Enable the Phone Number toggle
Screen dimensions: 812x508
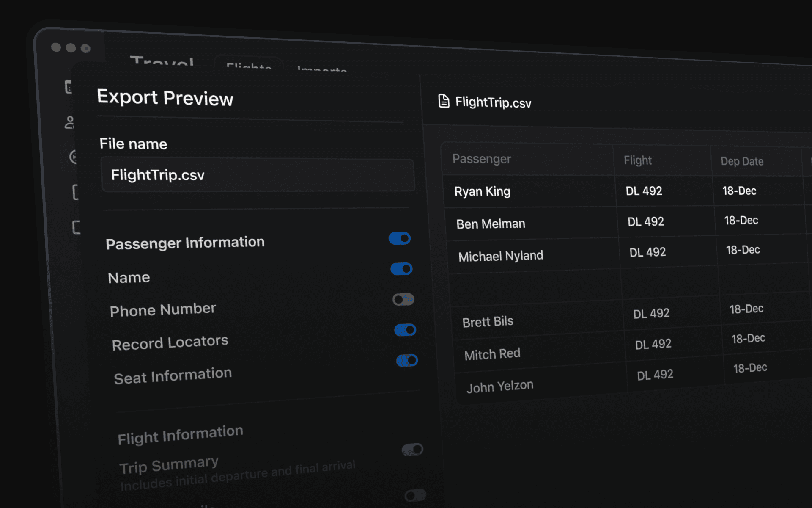pyautogui.click(x=403, y=300)
